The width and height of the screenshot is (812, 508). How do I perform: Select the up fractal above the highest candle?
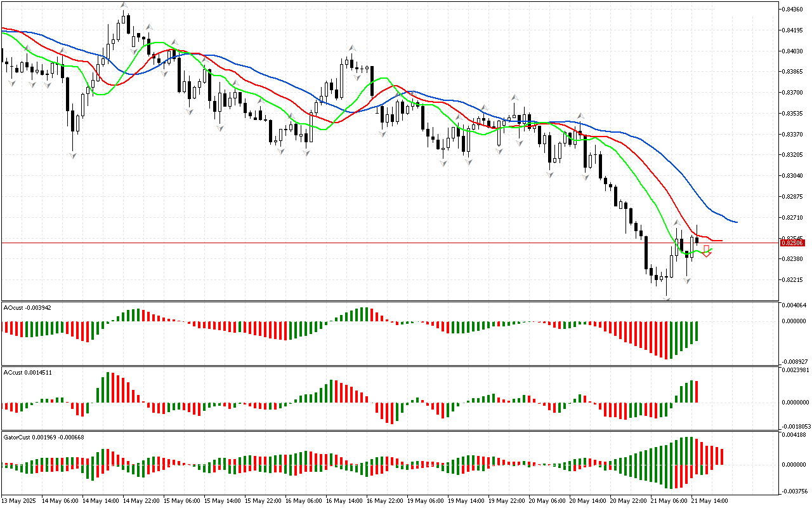click(x=124, y=5)
